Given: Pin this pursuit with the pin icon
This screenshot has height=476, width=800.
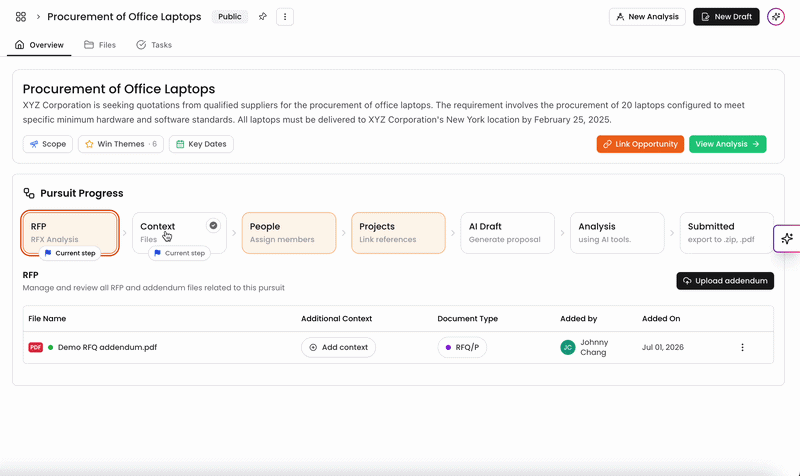Looking at the screenshot, I should pos(263,16).
